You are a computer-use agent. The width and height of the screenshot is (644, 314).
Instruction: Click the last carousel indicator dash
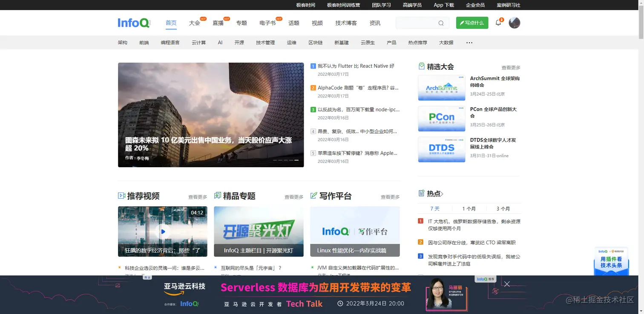pyautogui.click(x=296, y=160)
